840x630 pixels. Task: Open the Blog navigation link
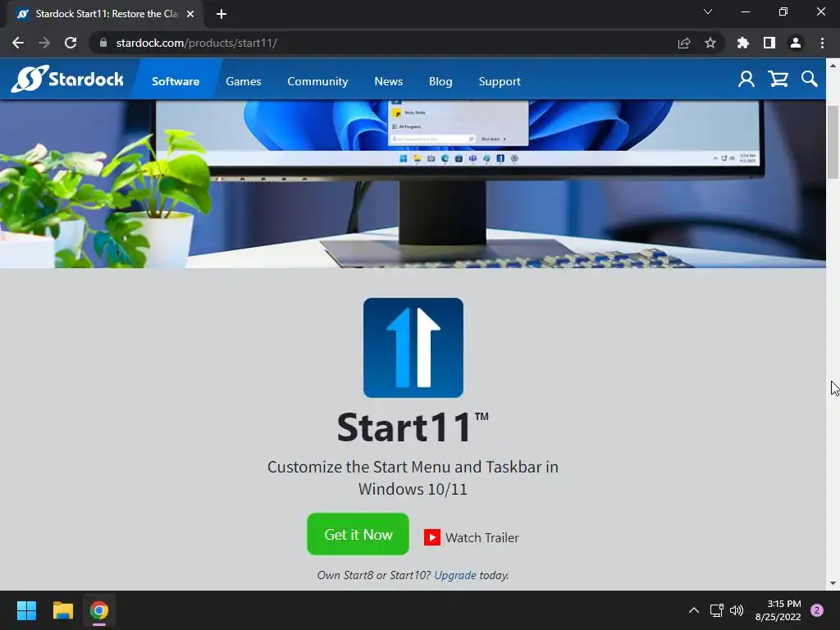point(441,81)
